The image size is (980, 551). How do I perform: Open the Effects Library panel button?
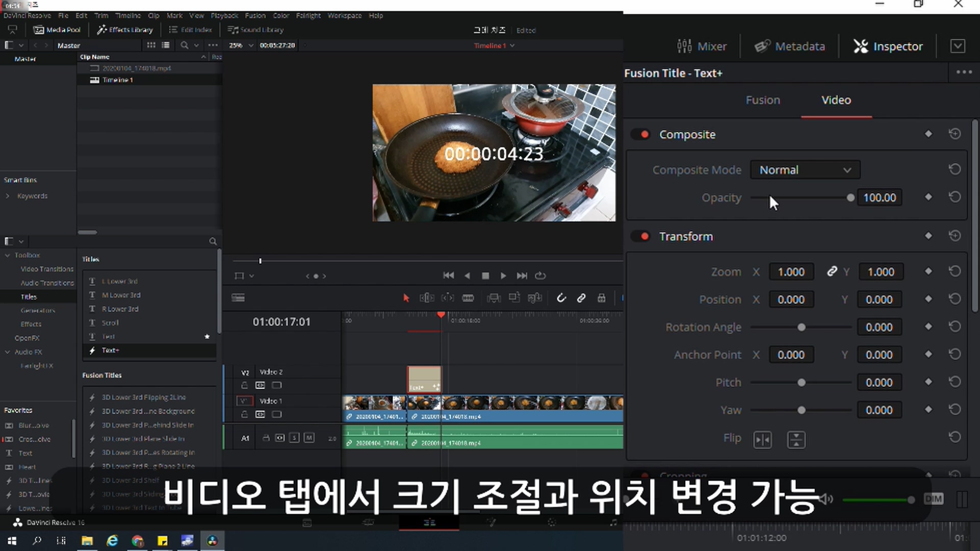click(x=125, y=30)
